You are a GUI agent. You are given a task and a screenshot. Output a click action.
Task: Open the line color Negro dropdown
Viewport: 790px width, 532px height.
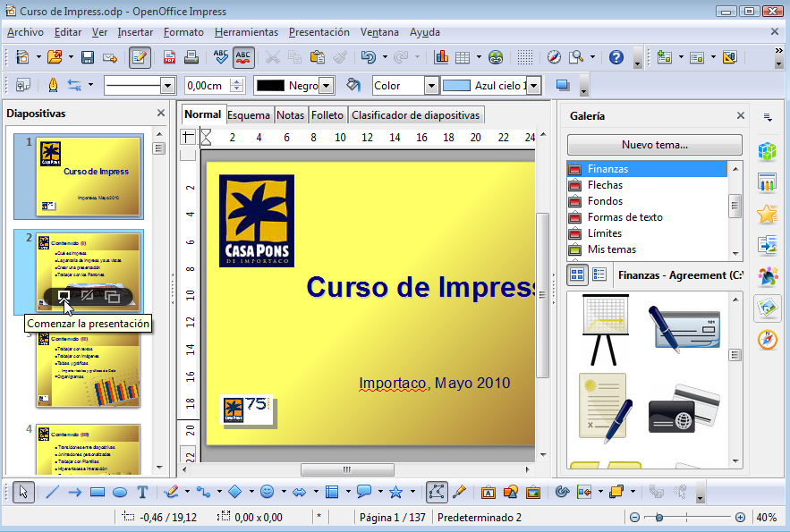[x=326, y=86]
